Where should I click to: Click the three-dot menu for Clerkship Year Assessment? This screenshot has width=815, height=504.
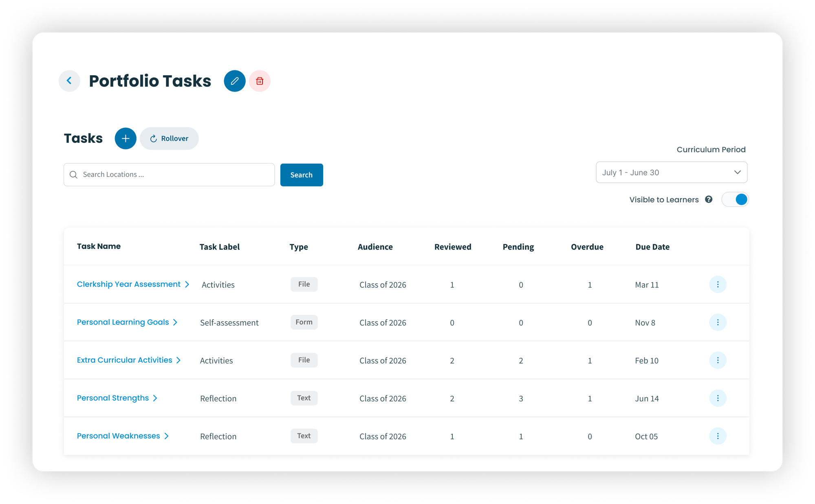718,284
